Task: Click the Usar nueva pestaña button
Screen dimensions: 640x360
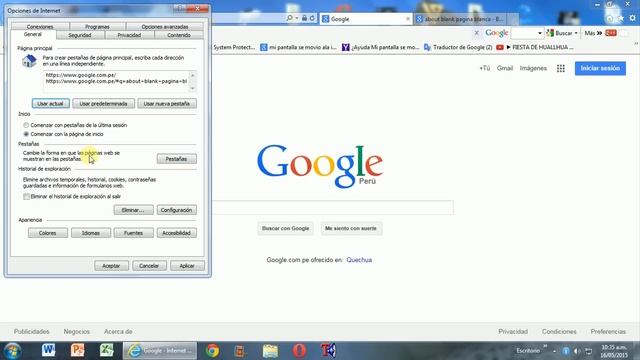Action: tap(167, 104)
